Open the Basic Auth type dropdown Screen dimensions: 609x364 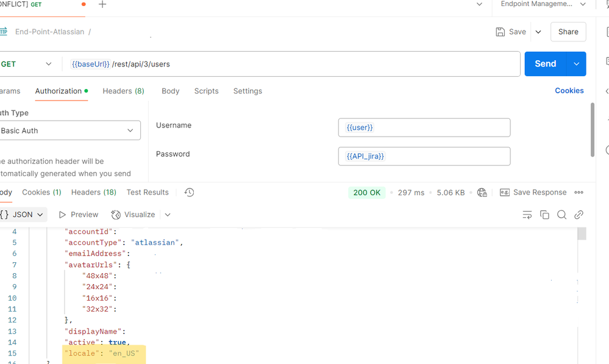point(70,130)
